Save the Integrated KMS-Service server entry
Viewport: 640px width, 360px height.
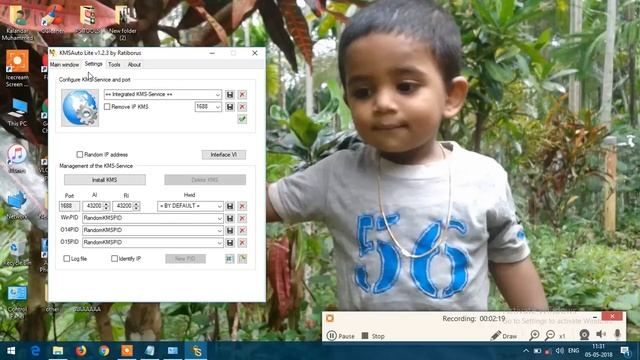tap(230, 95)
